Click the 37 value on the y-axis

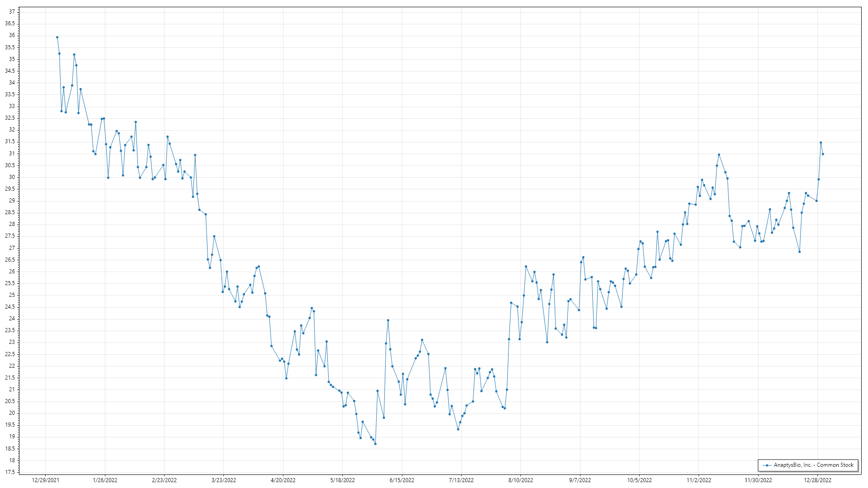(12, 12)
